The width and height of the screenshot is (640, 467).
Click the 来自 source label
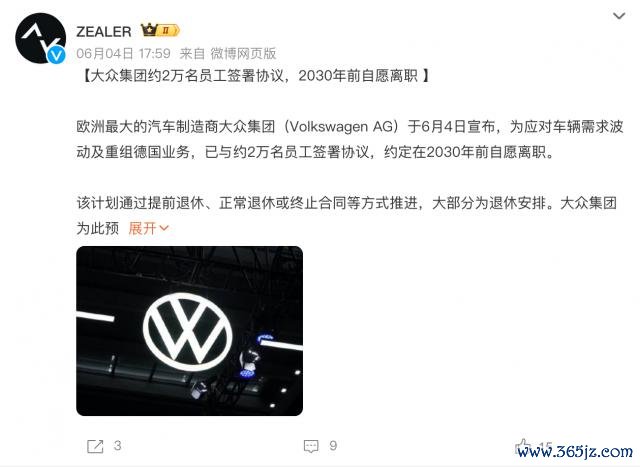(192, 53)
